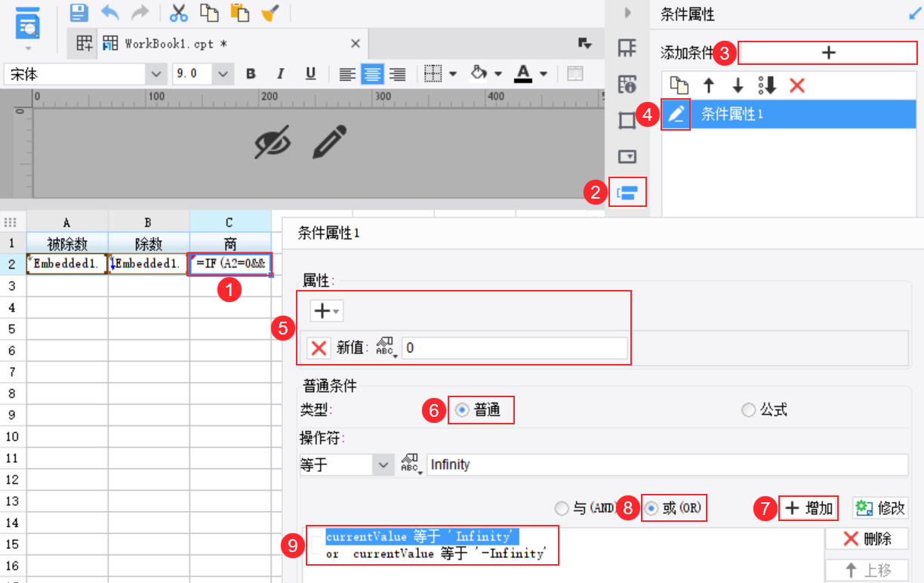Click the font color letter A icon
Image resolution: width=924 pixels, height=583 pixels.
pos(524,73)
